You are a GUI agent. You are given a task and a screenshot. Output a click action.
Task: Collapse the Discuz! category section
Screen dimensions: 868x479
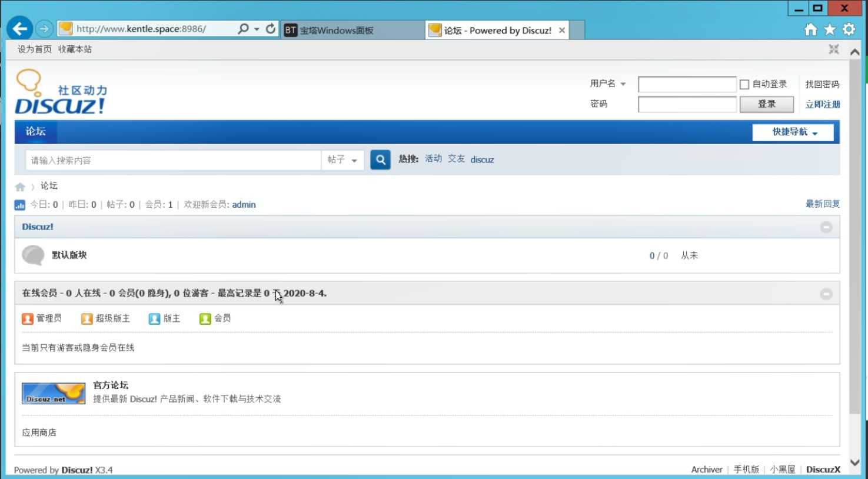pyautogui.click(x=826, y=227)
